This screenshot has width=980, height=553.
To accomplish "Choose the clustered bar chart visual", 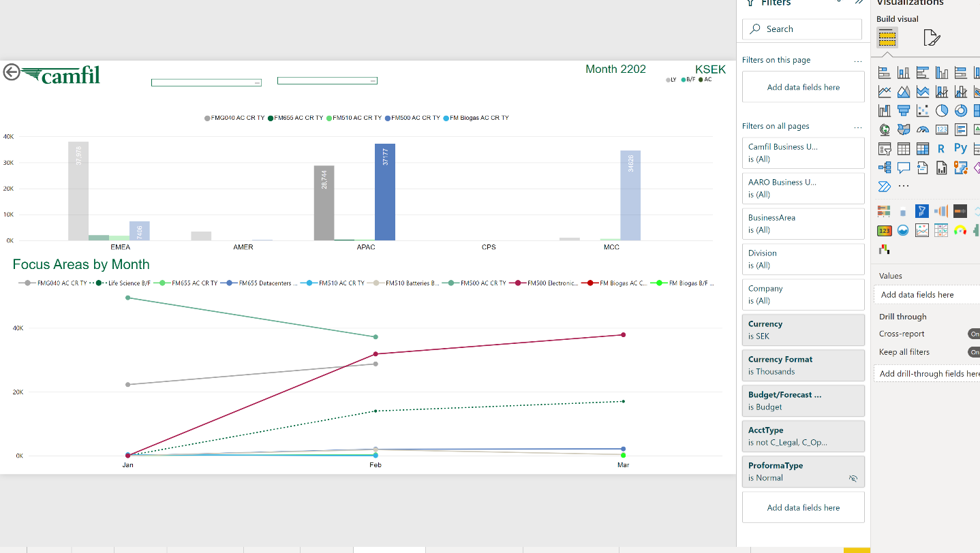I will 923,72.
